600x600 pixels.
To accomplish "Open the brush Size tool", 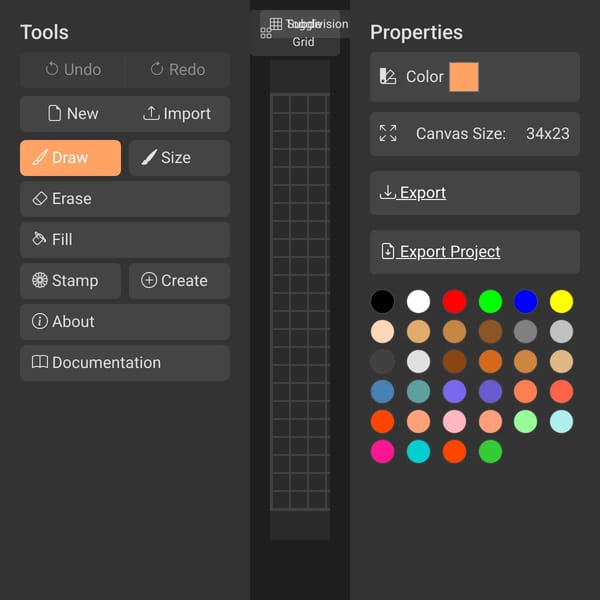I will point(179,158).
